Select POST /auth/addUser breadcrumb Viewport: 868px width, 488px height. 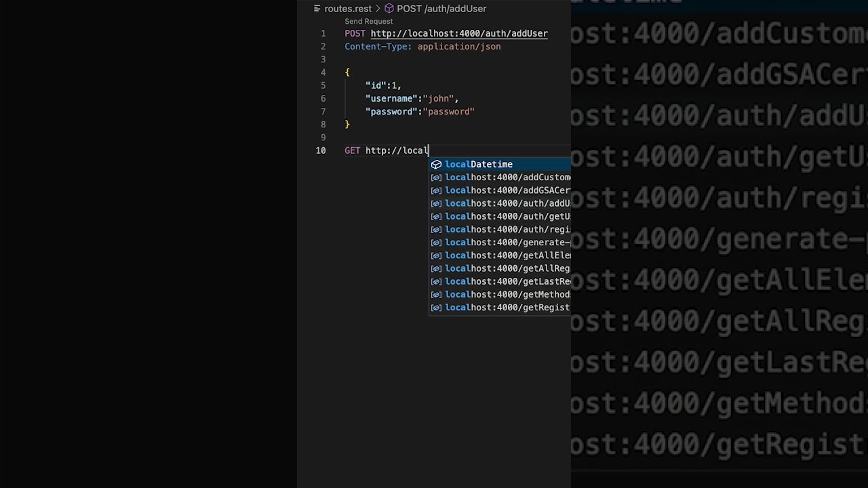point(441,9)
